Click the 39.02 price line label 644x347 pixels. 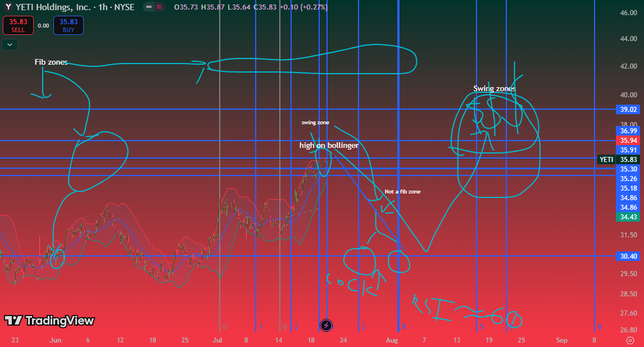pos(628,109)
